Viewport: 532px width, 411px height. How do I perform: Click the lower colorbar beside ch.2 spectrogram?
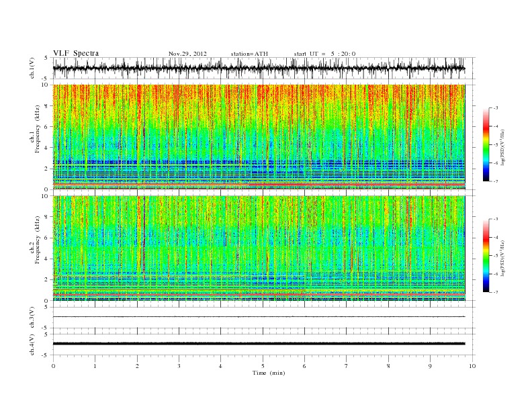pyautogui.click(x=486, y=256)
